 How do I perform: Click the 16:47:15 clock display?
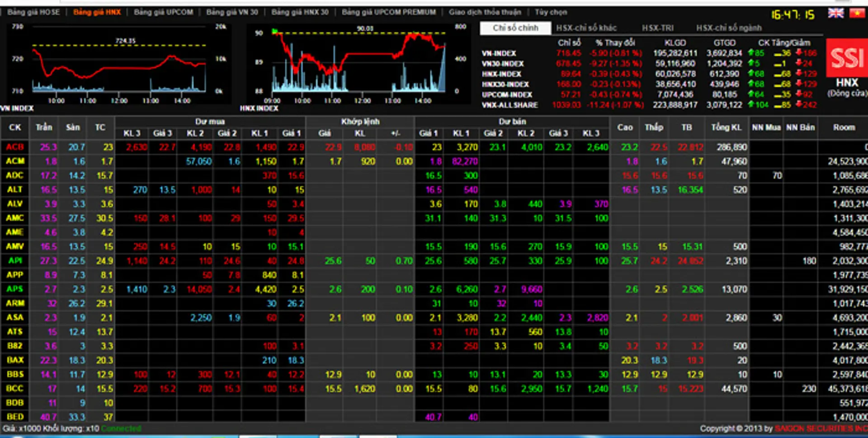[793, 15]
